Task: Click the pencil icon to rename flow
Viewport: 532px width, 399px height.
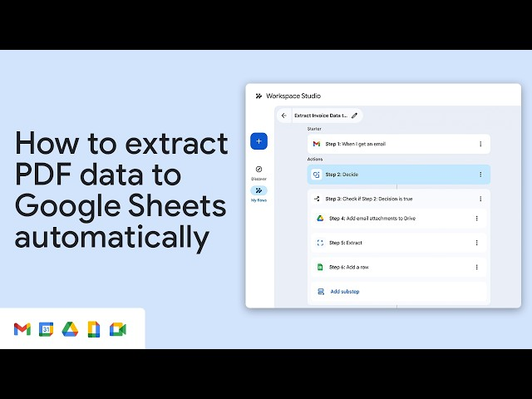Action: (355, 116)
